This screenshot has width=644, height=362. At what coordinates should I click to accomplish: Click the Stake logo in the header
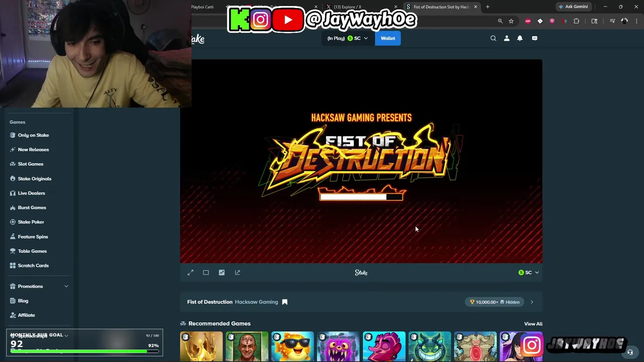tap(198, 39)
